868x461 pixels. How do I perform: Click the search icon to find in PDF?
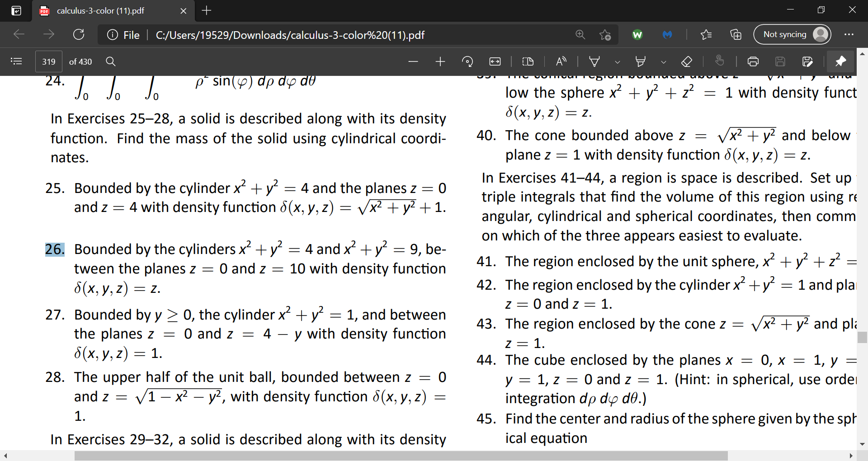point(110,61)
